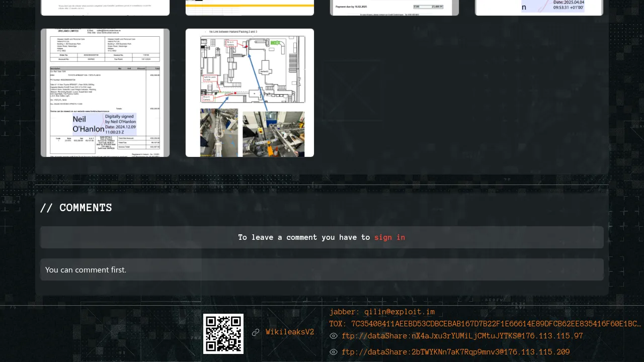Click the signature stamp inside invoice thumbnail
This screenshot has width=644, height=362.
tap(104, 124)
